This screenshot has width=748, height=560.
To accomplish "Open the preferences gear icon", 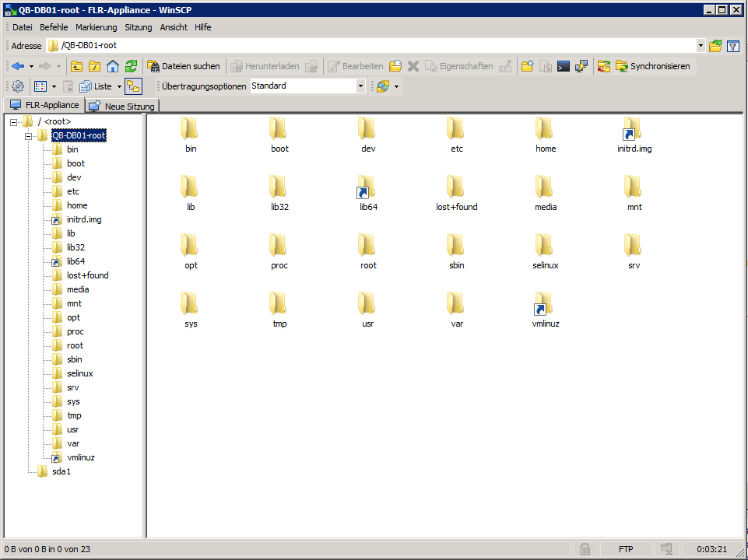I will click(18, 86).
